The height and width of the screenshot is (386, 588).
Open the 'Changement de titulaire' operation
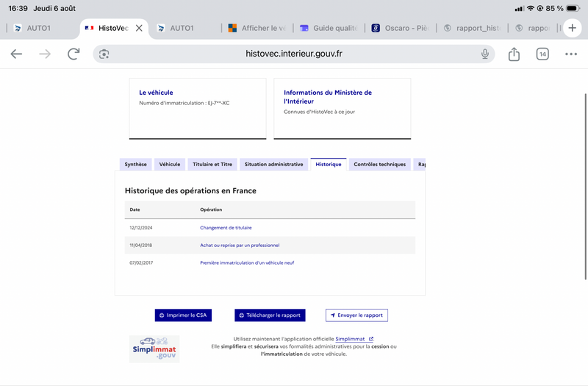(x=226, y=228)
